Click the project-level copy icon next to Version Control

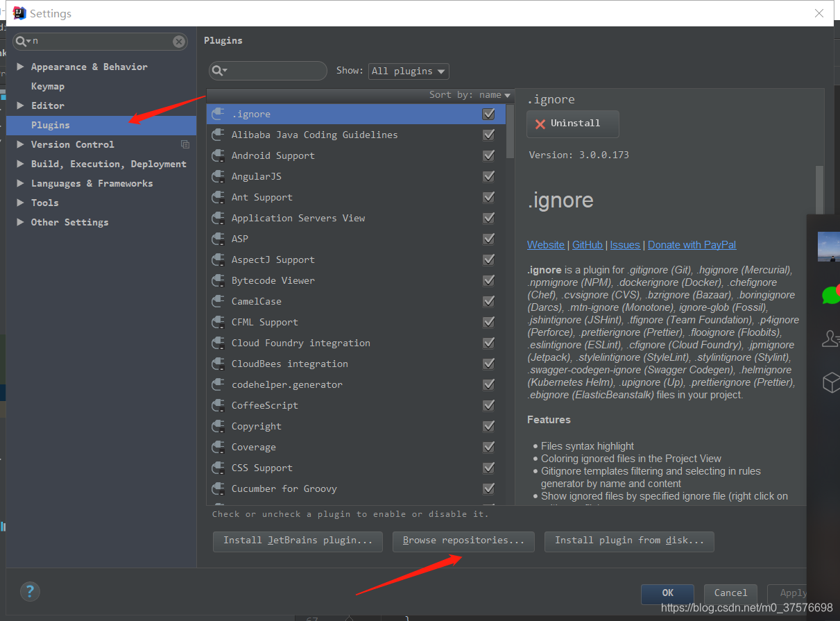point(185,144)
